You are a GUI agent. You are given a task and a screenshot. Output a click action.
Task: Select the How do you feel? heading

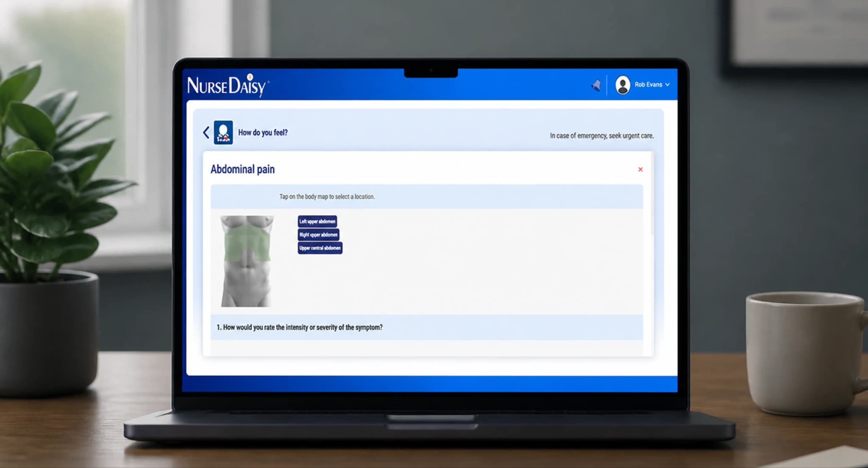(263, 133)
